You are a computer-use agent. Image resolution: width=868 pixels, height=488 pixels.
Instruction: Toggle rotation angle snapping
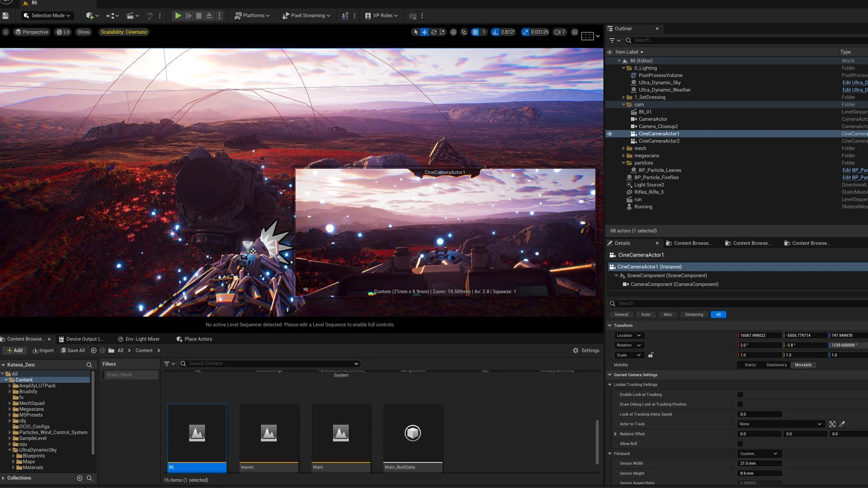coord(495,32)
